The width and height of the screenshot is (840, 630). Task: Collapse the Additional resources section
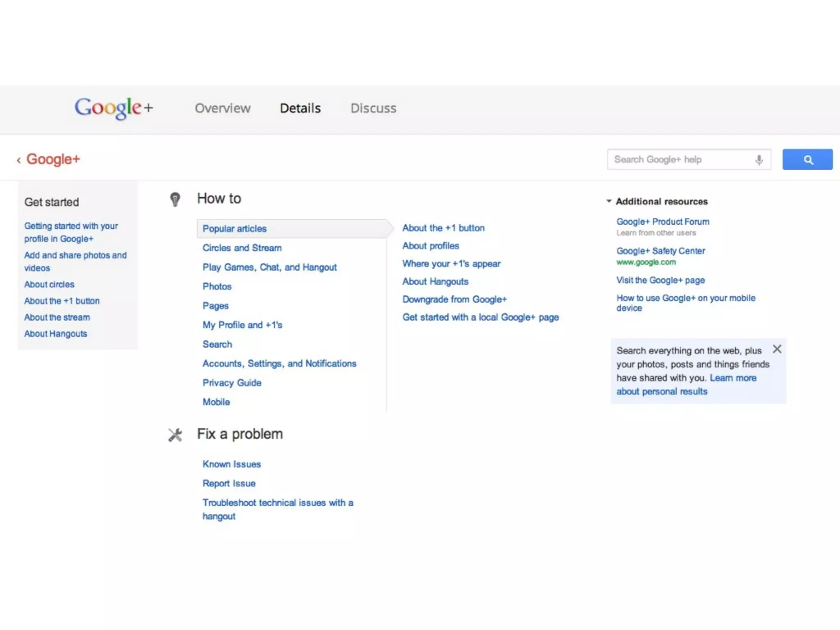point(609,201)
